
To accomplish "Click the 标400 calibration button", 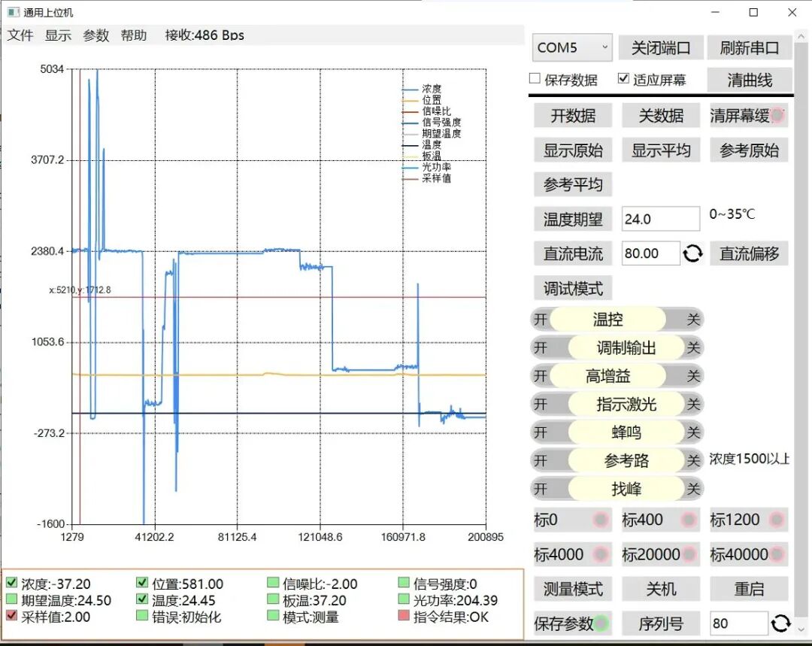I will (661, 520).
